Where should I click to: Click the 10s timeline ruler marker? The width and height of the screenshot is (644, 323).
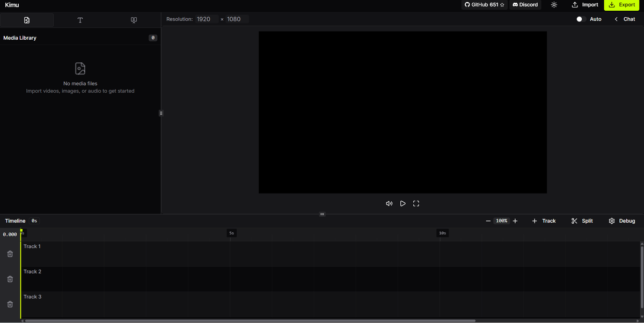click(442, 233)
